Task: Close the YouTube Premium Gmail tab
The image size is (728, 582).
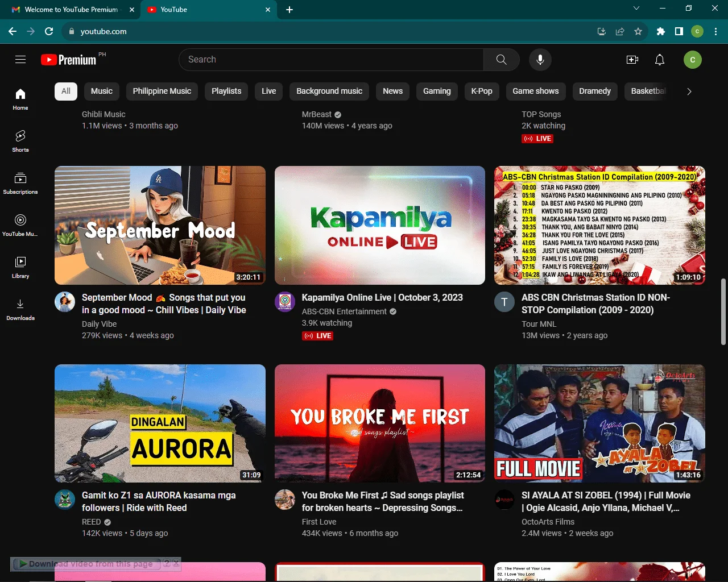Action: click(x=132, y=10)
